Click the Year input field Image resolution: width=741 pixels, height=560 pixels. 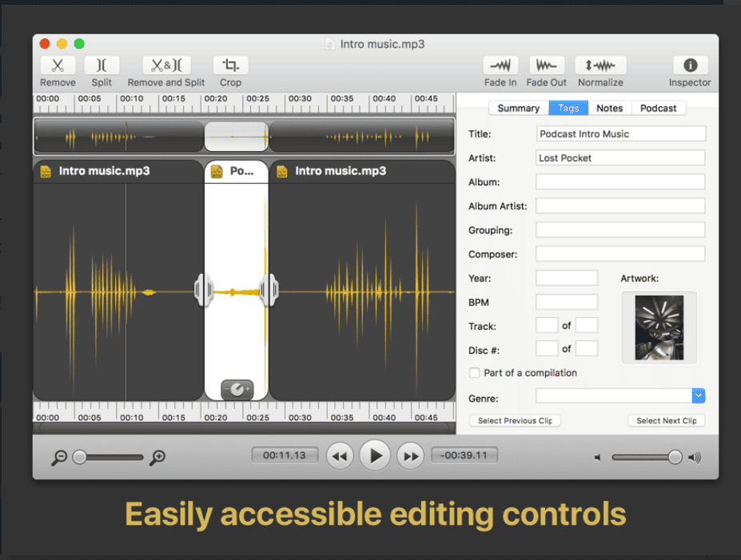click(x=567, y=278)
